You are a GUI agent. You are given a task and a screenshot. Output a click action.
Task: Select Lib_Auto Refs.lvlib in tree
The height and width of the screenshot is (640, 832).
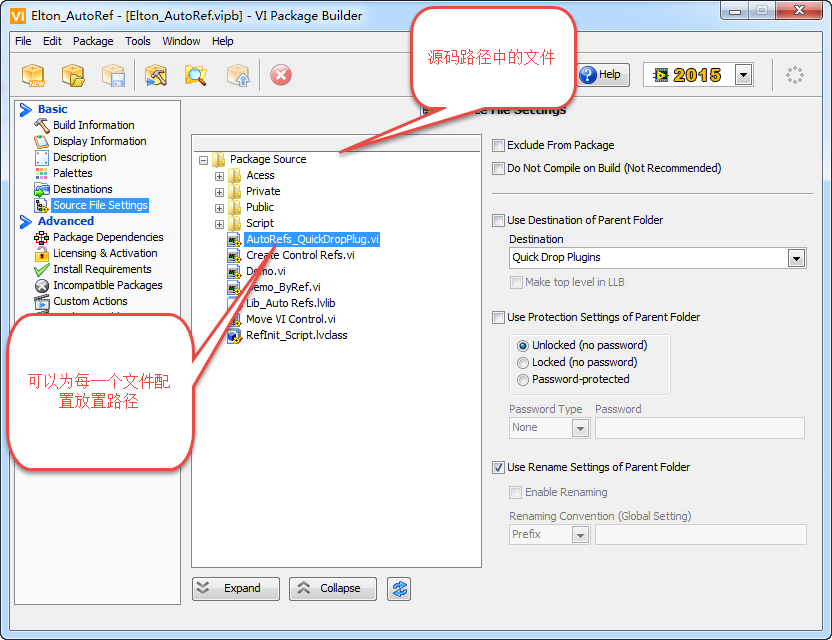point(291,304)
